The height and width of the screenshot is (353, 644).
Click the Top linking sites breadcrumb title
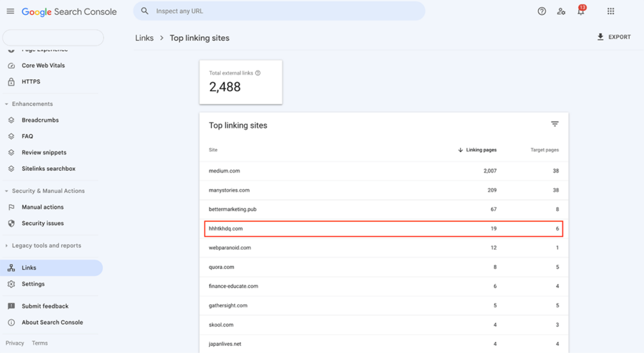pyautogui.click(x=199, y=38)
